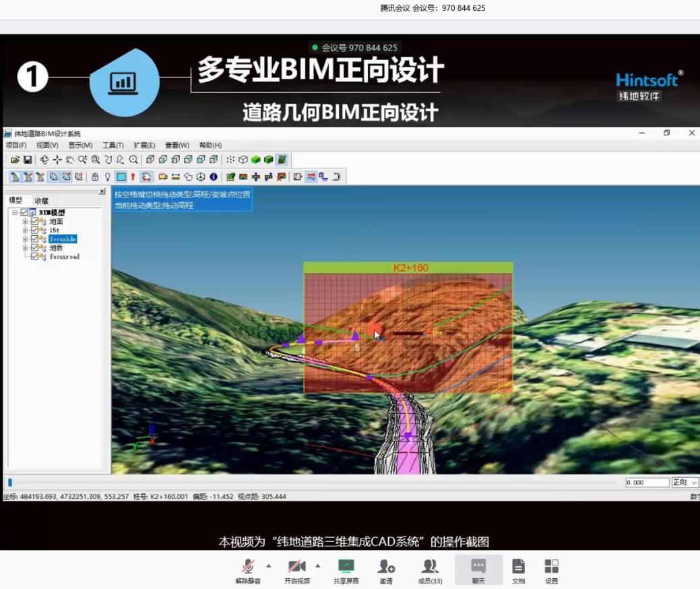The width and height of the screenshot is (700, 589).
Task: Open the 工具(T) menu
Action: (113, 145)
